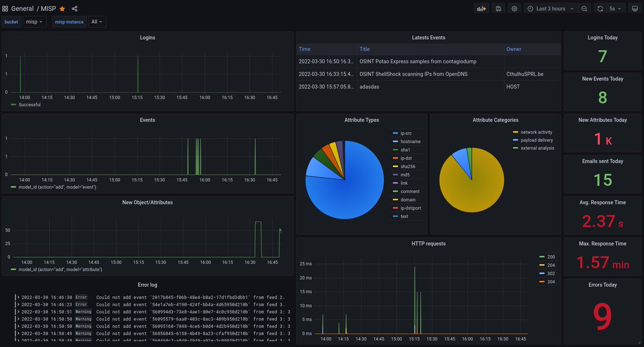Click the payload delivery legend color swatch
The width and height of the screenshot is (644, 347).
pos(516,140)
